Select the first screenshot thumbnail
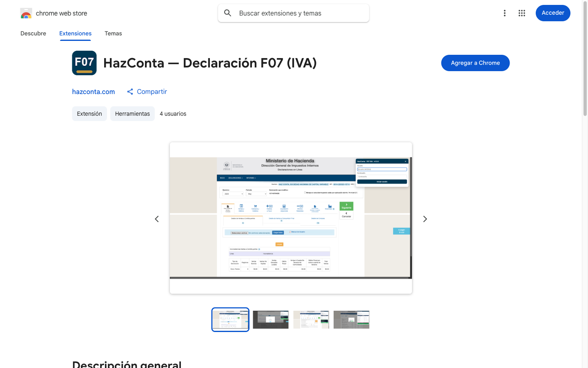 coord(230,320)
